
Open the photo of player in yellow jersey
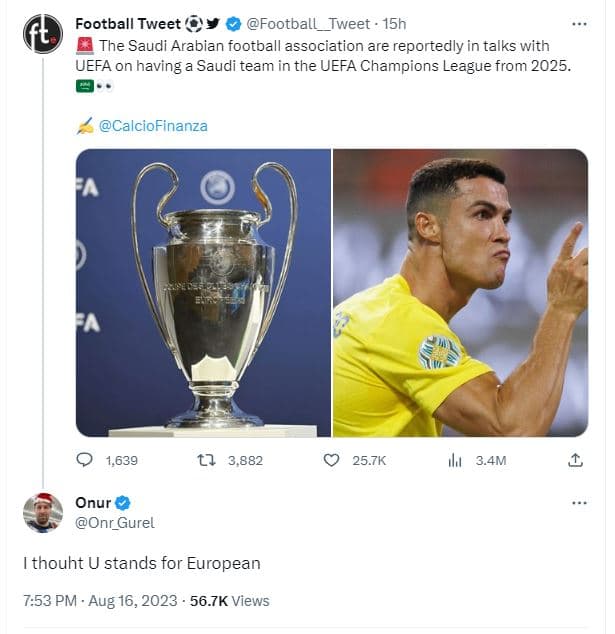coord(460,293)
